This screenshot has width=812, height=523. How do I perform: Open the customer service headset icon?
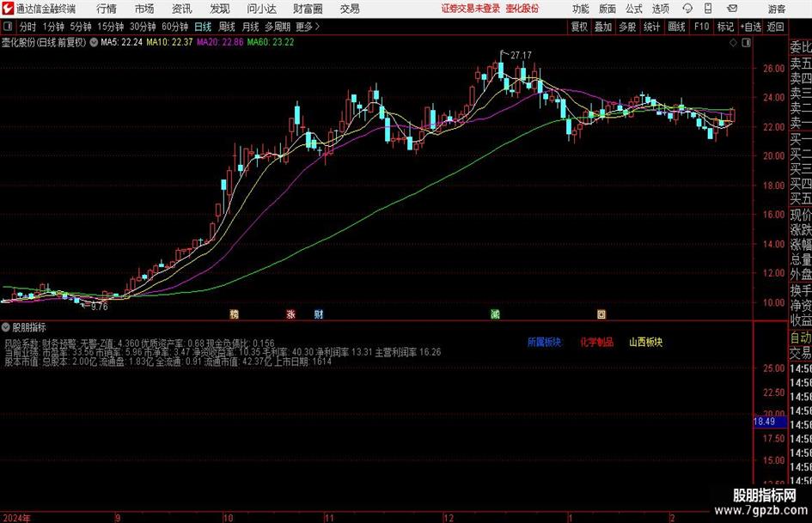pyautogui.click(x=687, y=9)
